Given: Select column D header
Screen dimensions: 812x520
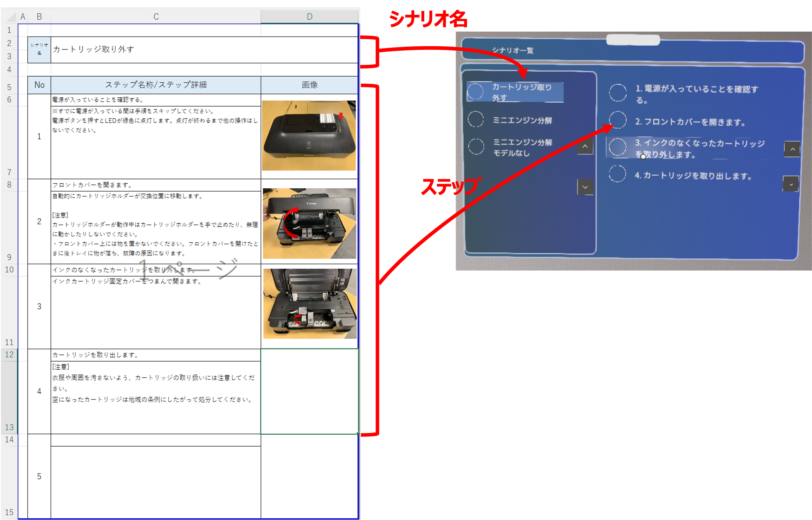Looking at the screenshot, I should [309, 17].
